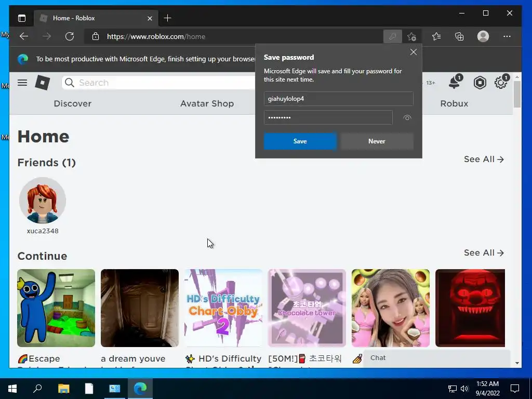The image size is (532, 399).
Task: Close the Home - Roblox tab
Action: point(150,18)
